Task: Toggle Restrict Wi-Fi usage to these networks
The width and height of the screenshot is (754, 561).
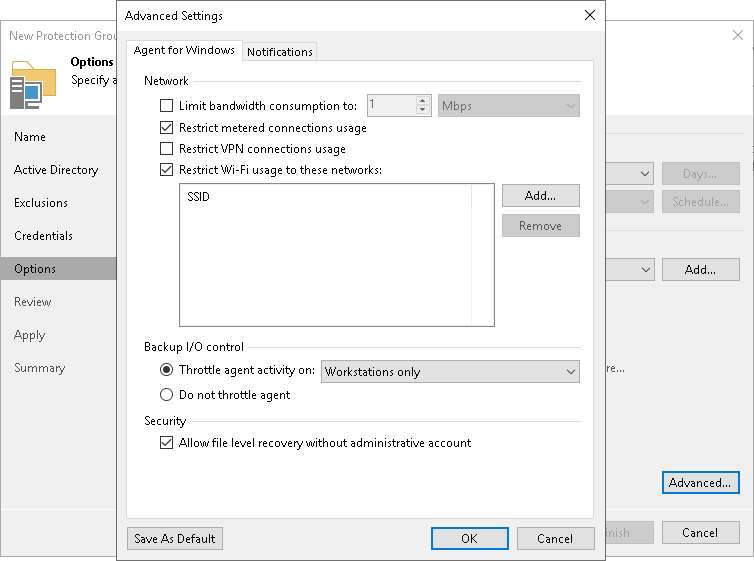Action: (x=166, y=170)
